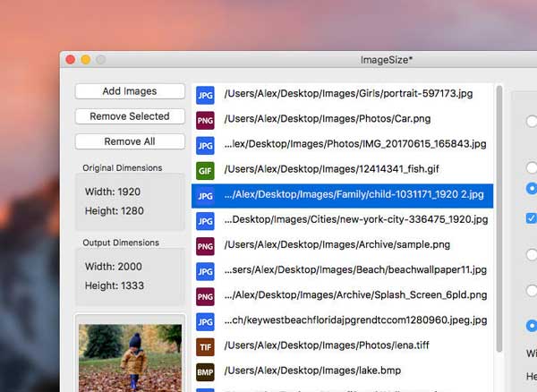Select the Splash_Screen_6pld.png row
Viewport: 537px width, 392px height.
tap(343, 296)
